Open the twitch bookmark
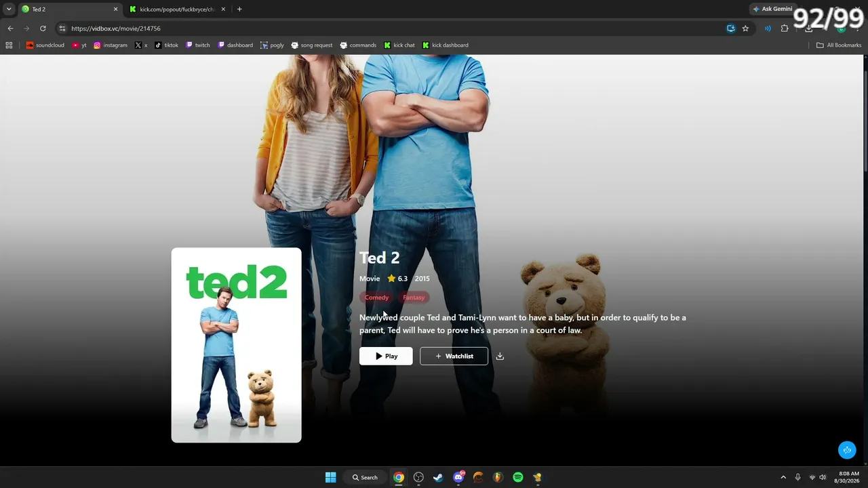The width and height of the screenshot is (868, 488). (198, 45)
